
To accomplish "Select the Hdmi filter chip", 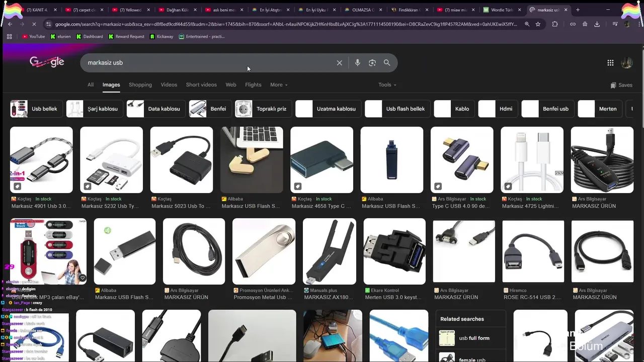I will coord(498,109).
